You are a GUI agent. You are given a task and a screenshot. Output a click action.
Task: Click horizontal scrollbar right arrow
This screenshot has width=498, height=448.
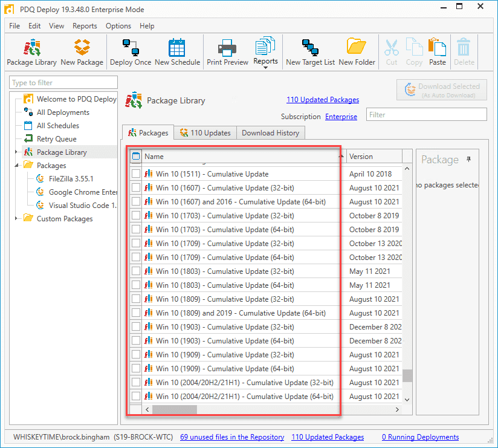click(x=397, y=409)
